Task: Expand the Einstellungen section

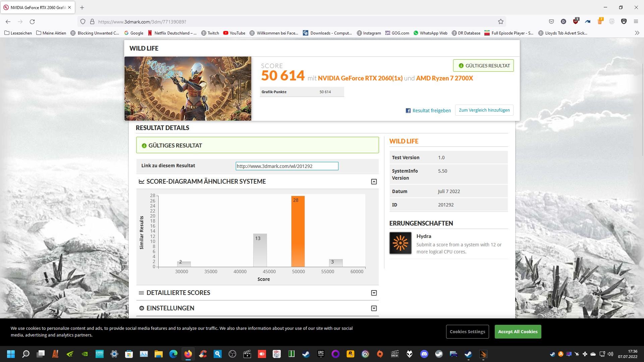Action: coord(374,308)
